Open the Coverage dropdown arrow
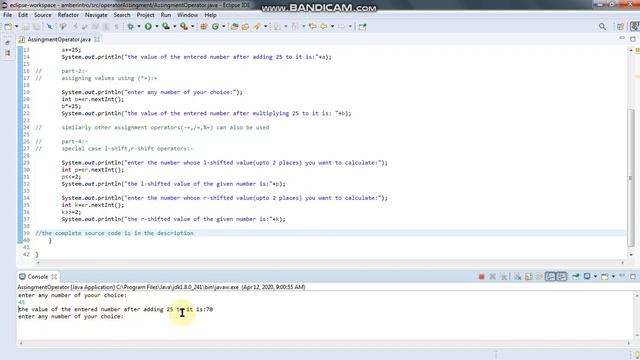Screen dimensions: 640x360 point(174,27)
